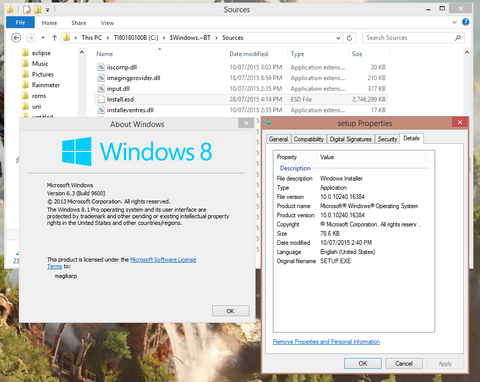Click the Up one level arrow
Viewport: 480px width, 382px height.
(x=55, y=38)
